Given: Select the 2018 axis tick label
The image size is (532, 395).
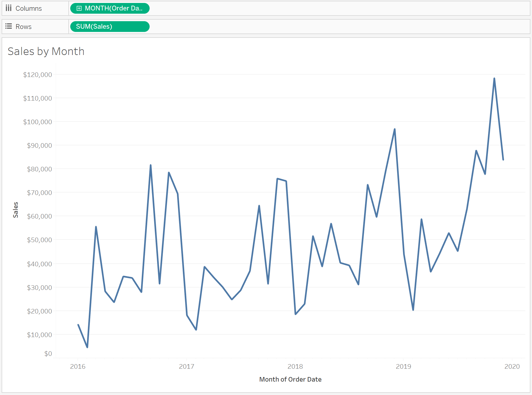Looking at the screenshot, I should pos(295,366).
